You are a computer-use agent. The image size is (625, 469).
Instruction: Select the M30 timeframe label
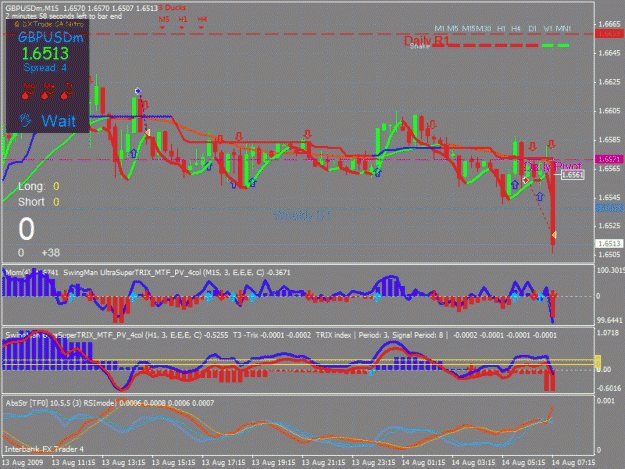tap(483, 29)
